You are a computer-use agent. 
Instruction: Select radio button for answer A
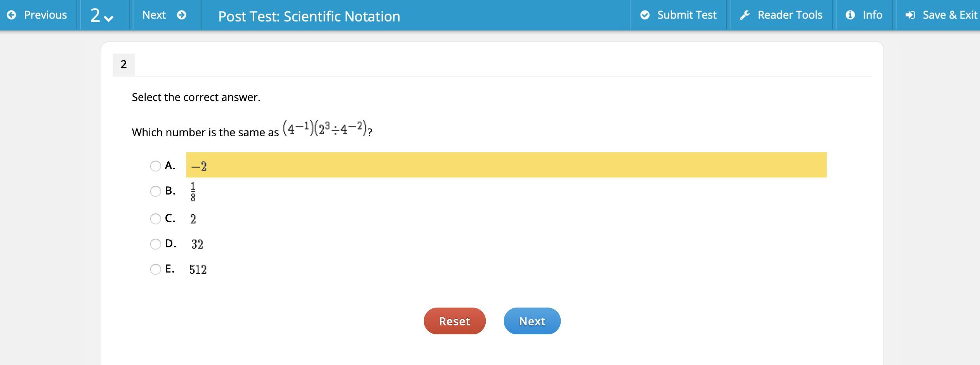155,166
